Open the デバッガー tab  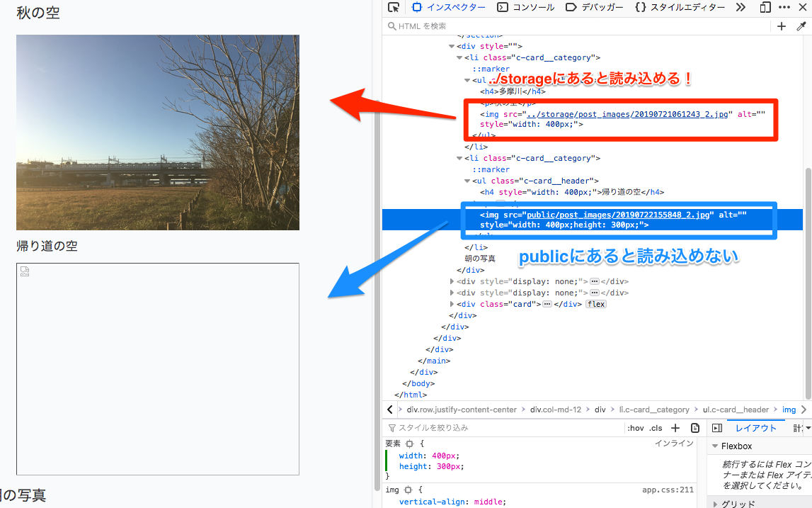(594, 7)
